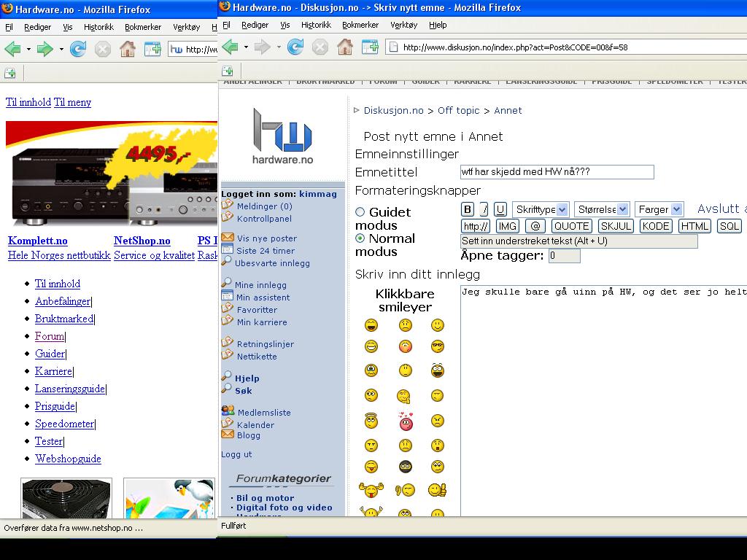This screenshot has width=747, height=560.
Task: Open back history dropdown in Diskusjon.no window
Action: click(x=246, y=47)
